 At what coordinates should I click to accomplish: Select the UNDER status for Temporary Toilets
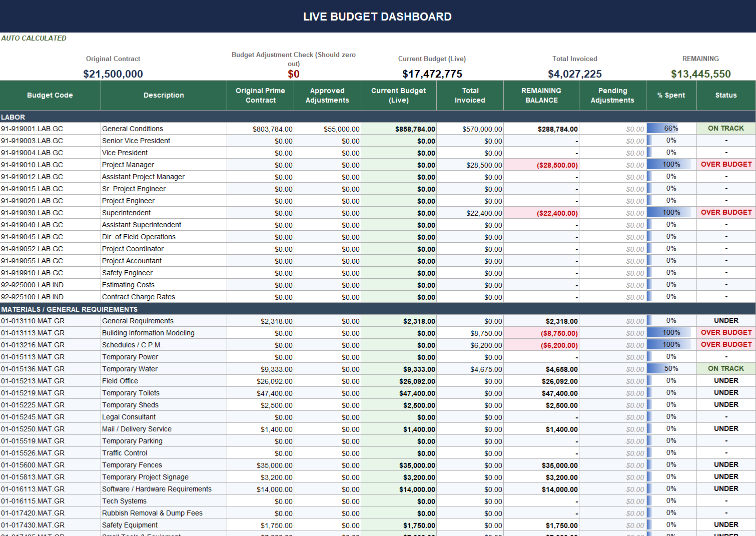(x=725, y=392)
